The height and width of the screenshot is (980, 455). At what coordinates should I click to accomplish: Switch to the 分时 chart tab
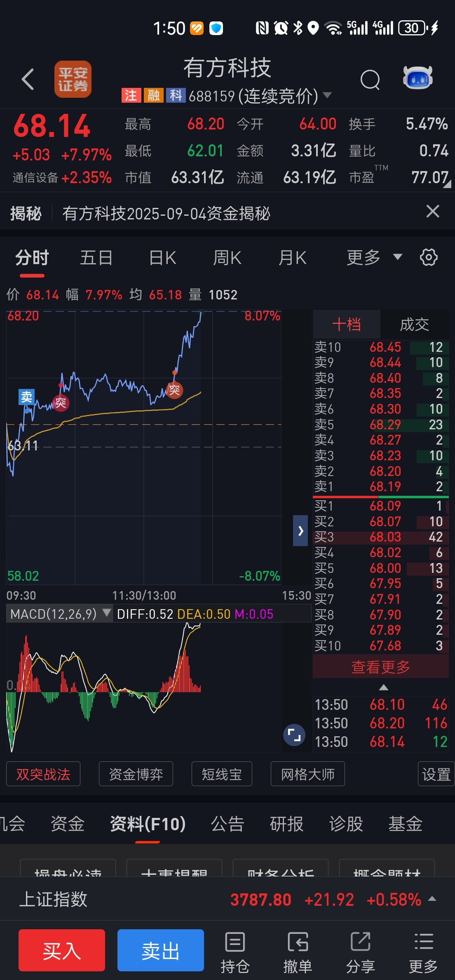pos(32,258)
